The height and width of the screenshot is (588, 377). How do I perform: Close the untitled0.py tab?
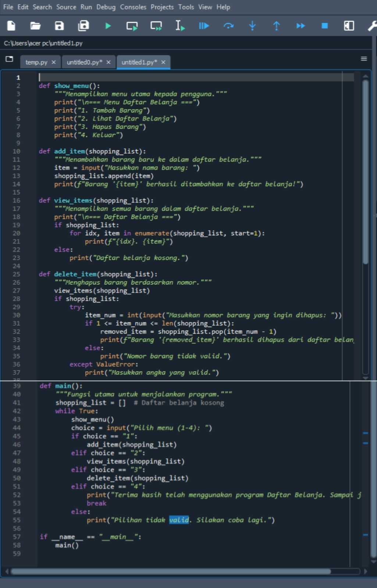point(109,62)
